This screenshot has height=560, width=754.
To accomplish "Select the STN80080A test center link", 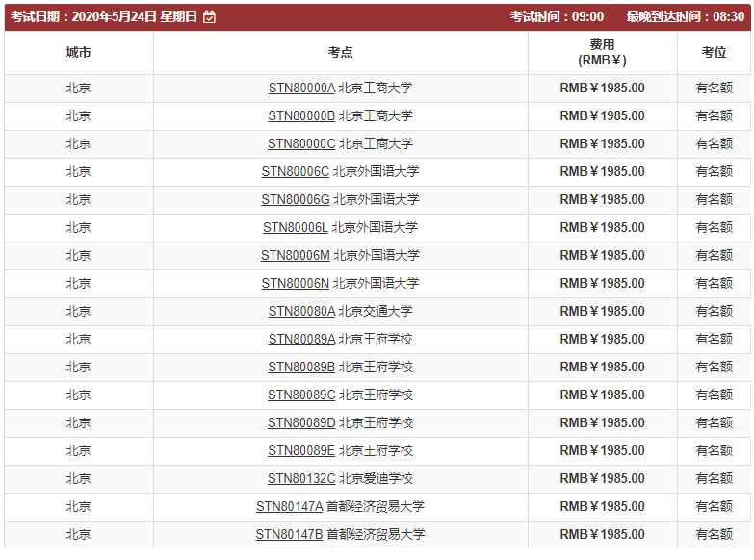I will click(301, 312).
